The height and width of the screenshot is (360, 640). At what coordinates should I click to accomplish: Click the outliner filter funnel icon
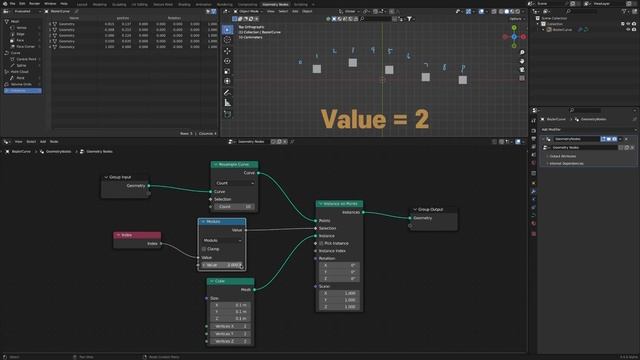(x=625, y=11)
